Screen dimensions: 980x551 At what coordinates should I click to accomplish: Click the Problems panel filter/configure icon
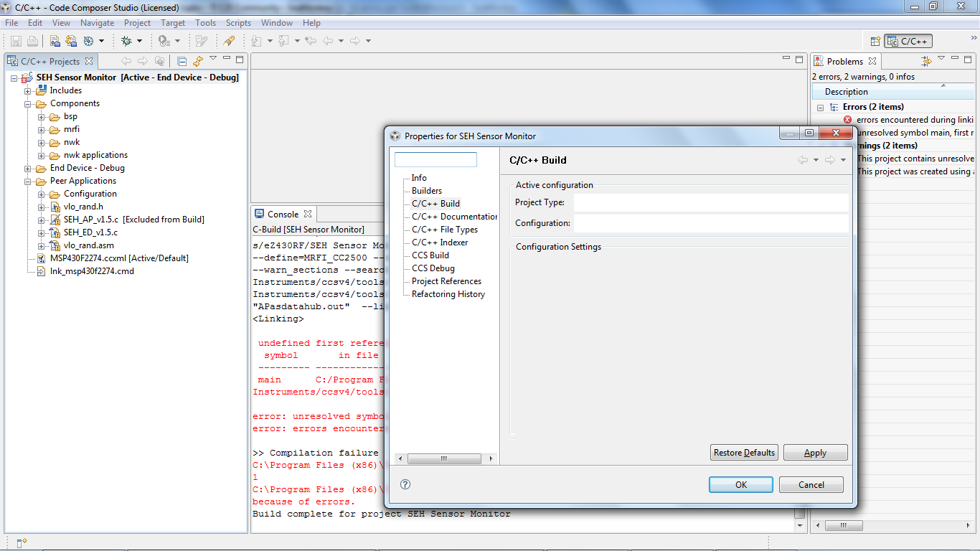point(926,61)
